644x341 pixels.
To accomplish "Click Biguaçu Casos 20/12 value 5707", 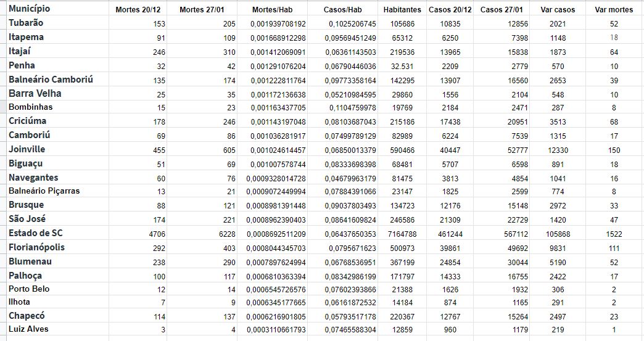I will coord(450,165).
